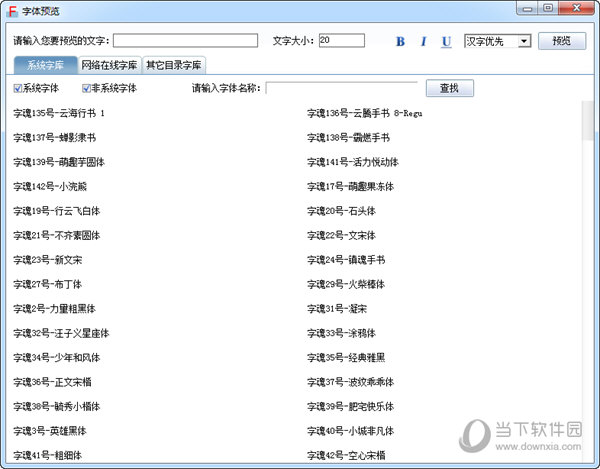Viewport: 600px width, 469px height.
Task: Uncheck the 非系统字体 checkbox
Action: (x=86, y=88)
